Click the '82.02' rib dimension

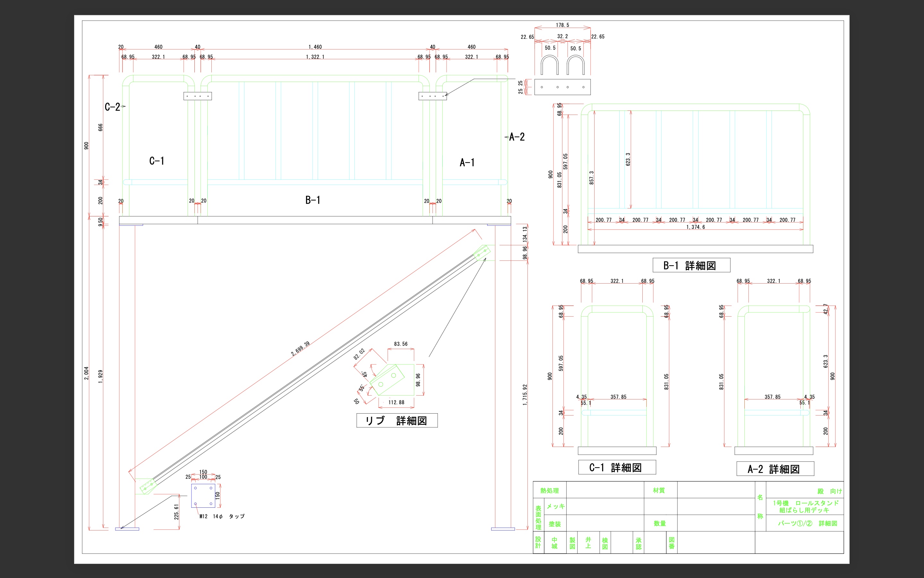[359, 355]
